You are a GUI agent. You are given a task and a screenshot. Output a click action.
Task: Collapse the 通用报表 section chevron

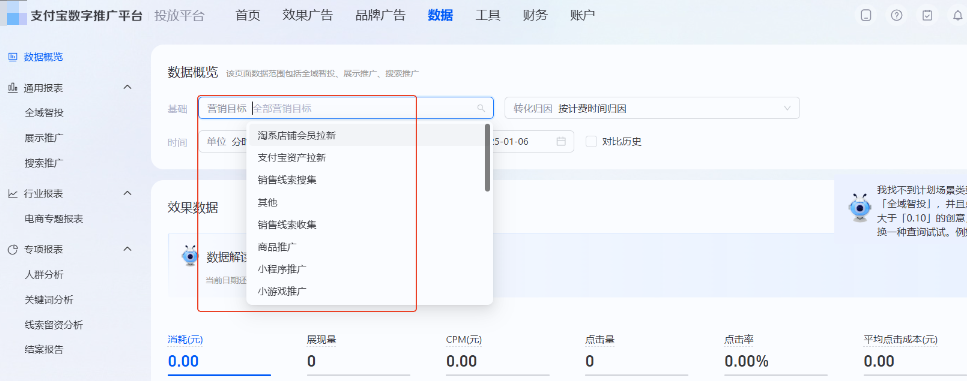tap(128, 87)
